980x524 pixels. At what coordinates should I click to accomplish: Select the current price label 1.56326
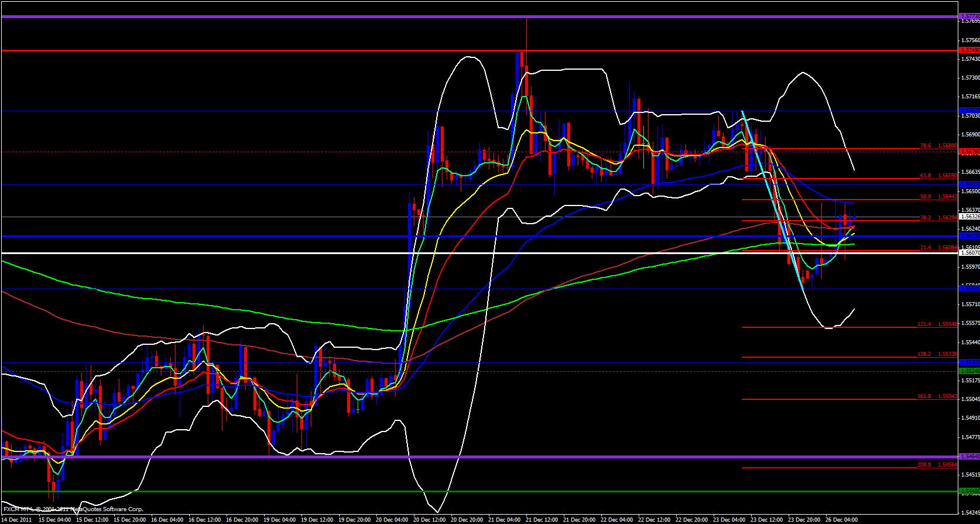pos(968,217)
